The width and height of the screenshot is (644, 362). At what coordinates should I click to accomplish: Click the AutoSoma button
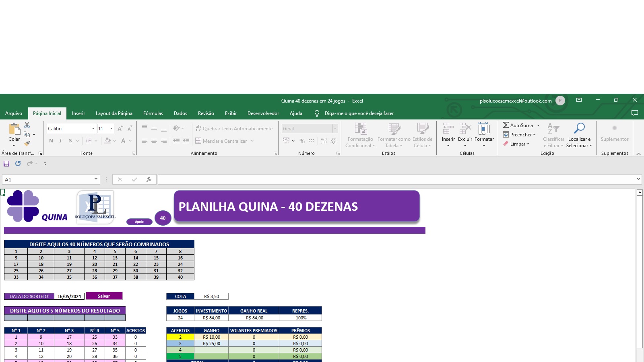pyautogui.click(x=518, y=125)
